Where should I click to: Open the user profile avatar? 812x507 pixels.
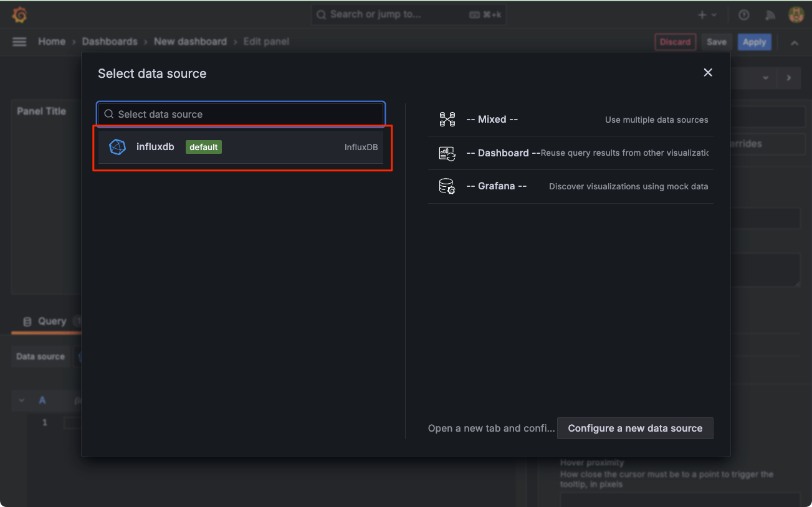coord(796,15)
